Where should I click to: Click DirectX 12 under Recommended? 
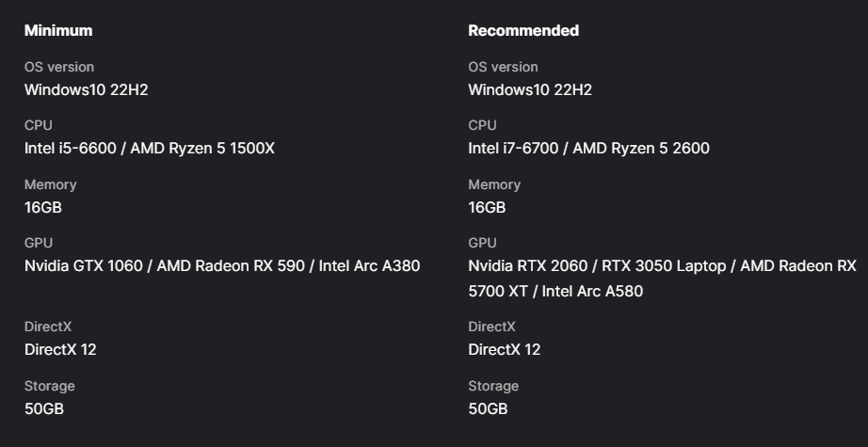click(x=505, y=350)
